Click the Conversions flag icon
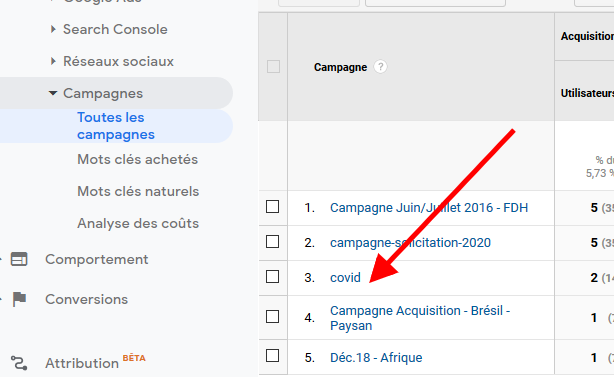The height and width of the screenshot is (377, 614). click(x=19, y=299)
